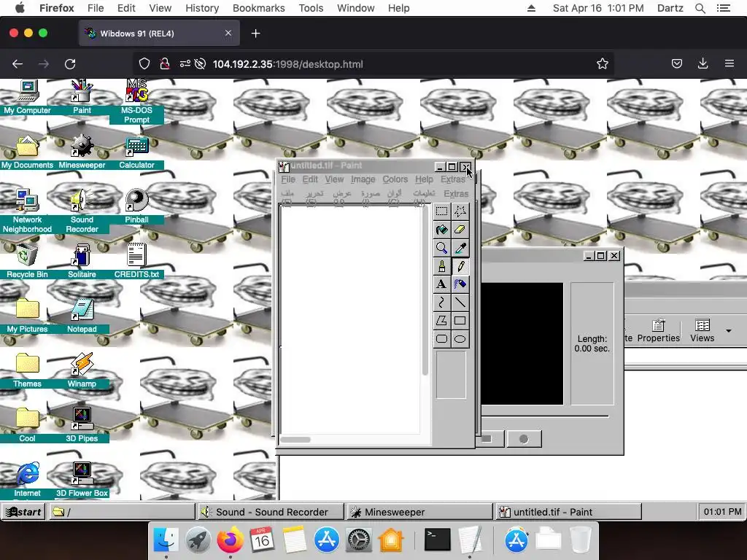Screen dimensions: 747x560
Task: Open Firefox downloads panel arrow icon
Action: point(703,64)
